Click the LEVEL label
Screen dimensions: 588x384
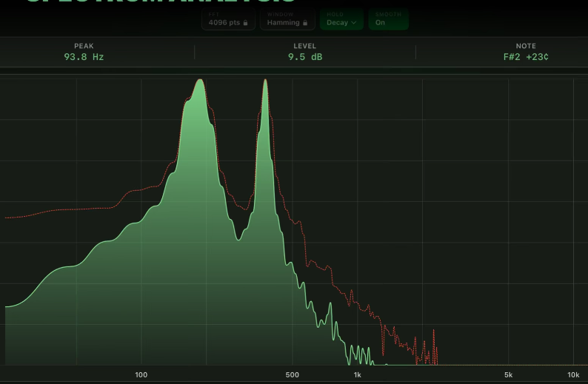click(305, 46)
